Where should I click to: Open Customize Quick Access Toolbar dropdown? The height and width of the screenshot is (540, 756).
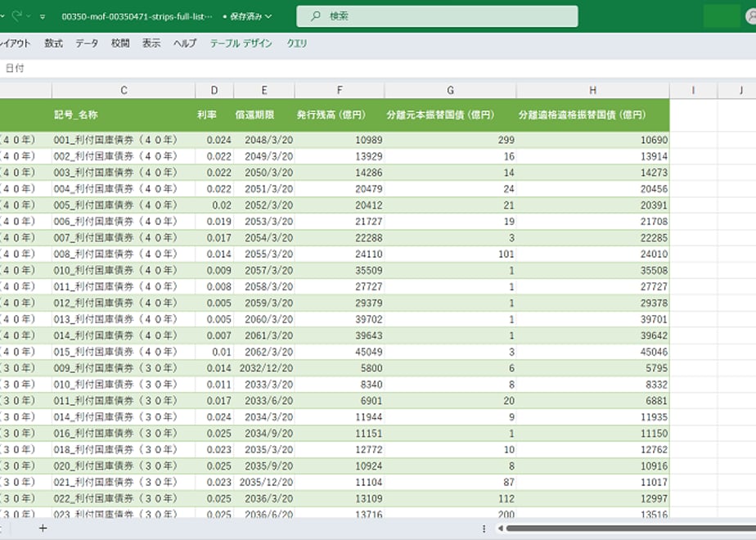click(x=43, y=16)
